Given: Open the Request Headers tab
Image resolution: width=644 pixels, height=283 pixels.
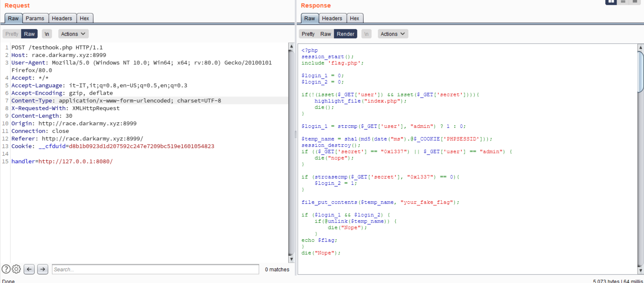Looking at the screenshot, I should 62,18.
